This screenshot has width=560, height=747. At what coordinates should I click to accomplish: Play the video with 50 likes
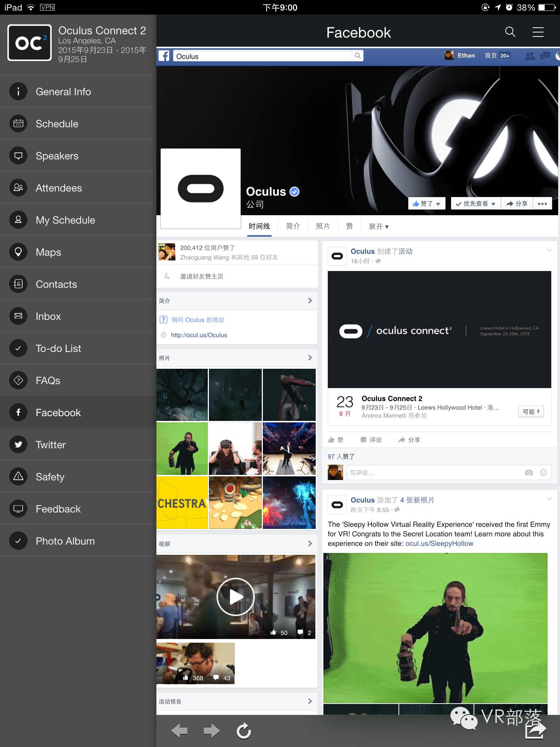click(236, 597)
